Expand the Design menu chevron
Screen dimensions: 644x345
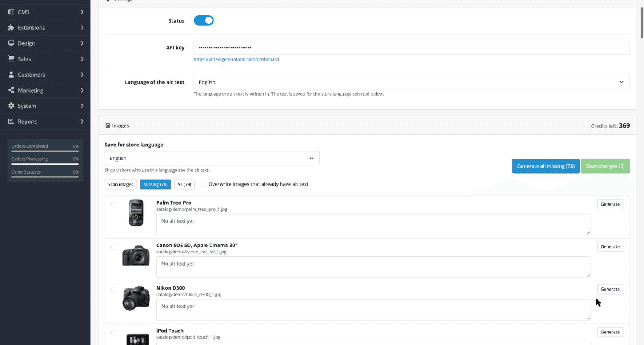click(x=82, y=43)
